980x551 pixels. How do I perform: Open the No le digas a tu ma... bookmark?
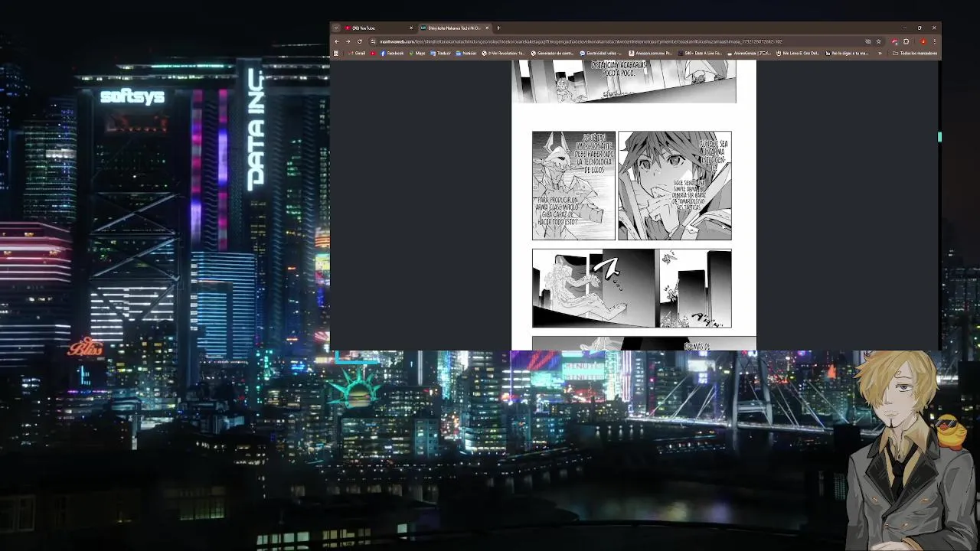click(847, 54)
